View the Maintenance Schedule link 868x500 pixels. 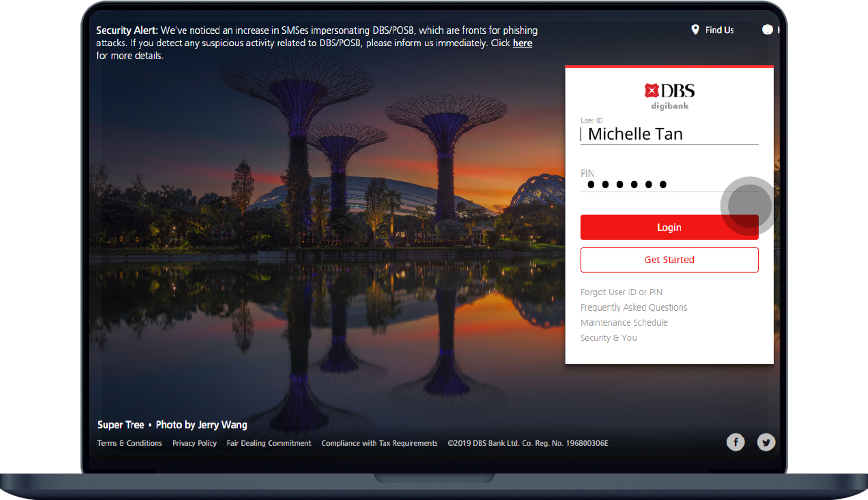[x=624, y=323]
